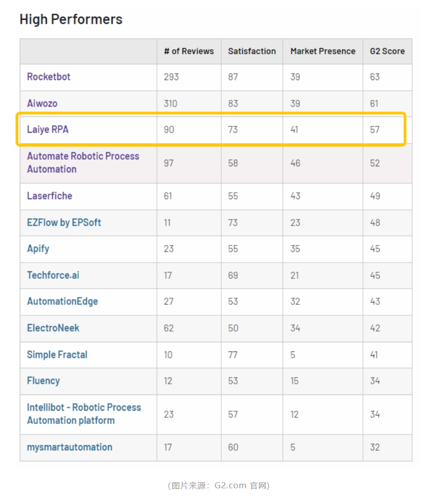The height and width of the screenshot is (504, 437).
Task: Open the Laserfiche product link
Action: pos(49,196)
